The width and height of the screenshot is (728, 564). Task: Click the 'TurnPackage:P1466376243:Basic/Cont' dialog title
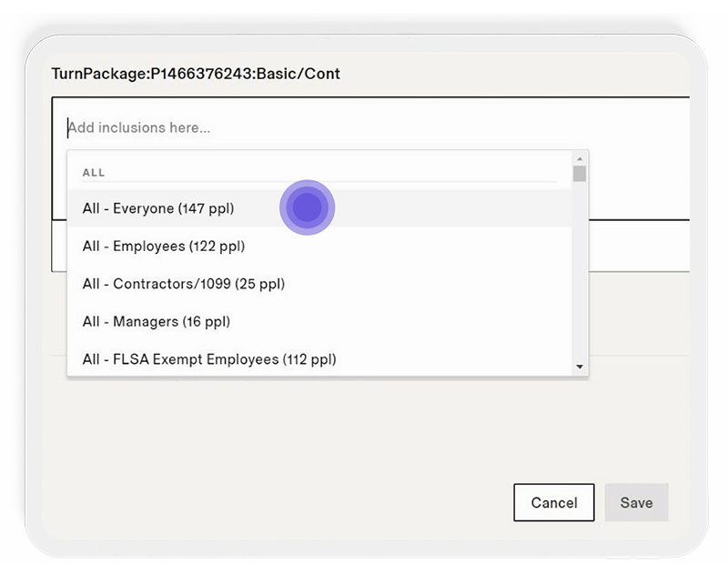tap(196, 74)
